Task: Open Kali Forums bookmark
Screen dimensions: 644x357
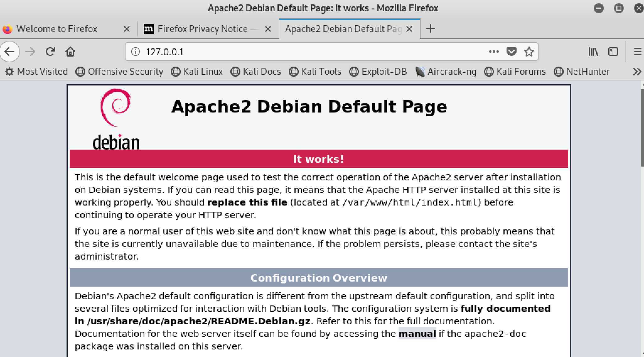Action: (x=515, y=72)
